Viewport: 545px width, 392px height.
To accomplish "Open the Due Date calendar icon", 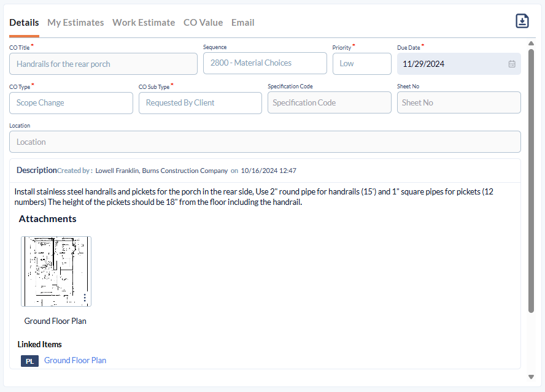I will [x=512, y=64].
